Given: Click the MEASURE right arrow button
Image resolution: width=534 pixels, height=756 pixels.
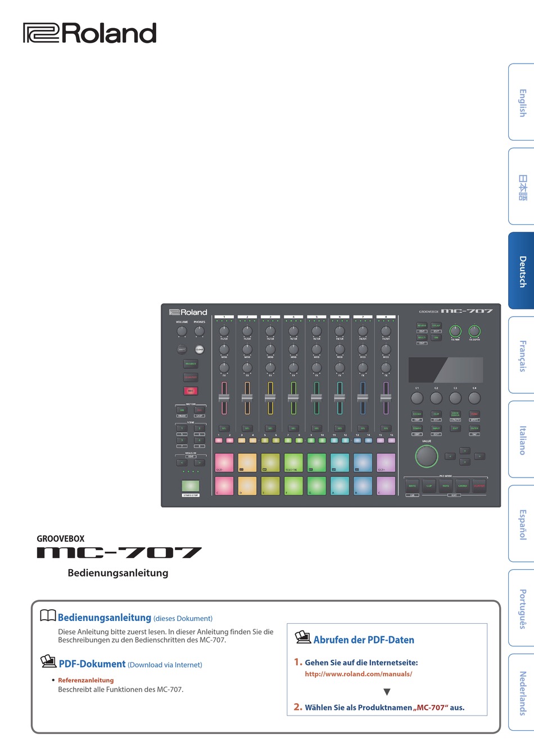Looking at the screenshot, I should [200, 462].
